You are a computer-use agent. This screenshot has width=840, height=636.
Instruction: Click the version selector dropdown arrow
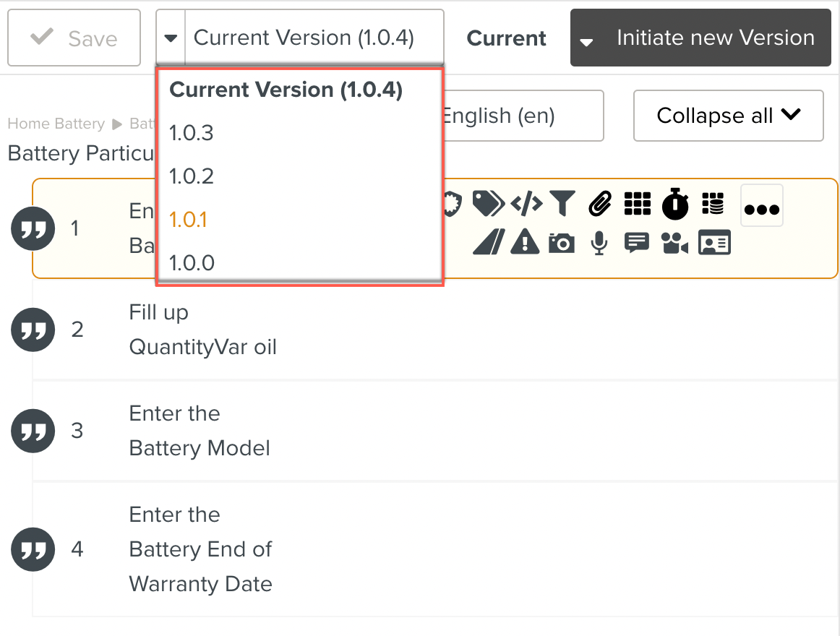point(171,38)
